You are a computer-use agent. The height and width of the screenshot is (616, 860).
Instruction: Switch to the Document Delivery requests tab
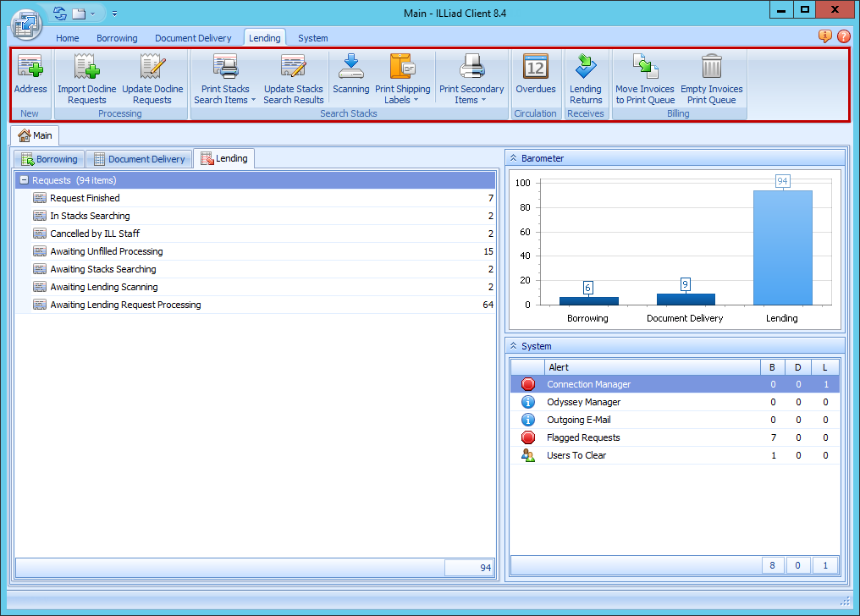point(139,158)
